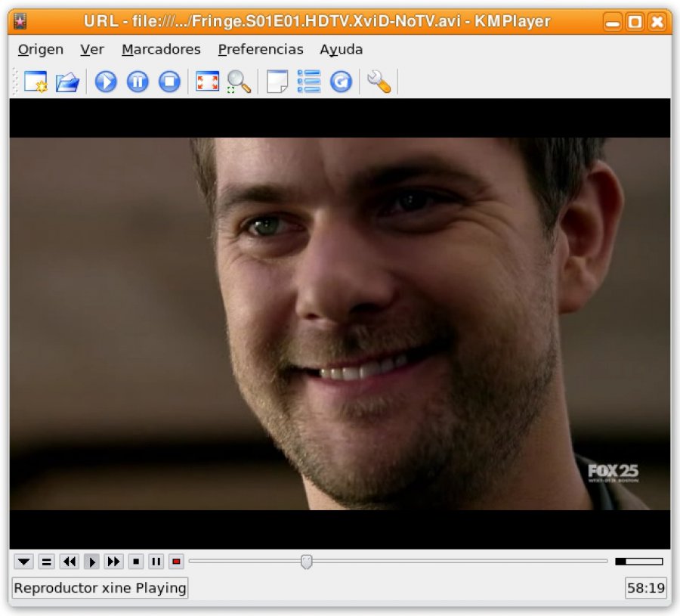Image resolution: width=680 pixels, height=616 pixels.
Task: Click the small play control button
Action: 91,562
